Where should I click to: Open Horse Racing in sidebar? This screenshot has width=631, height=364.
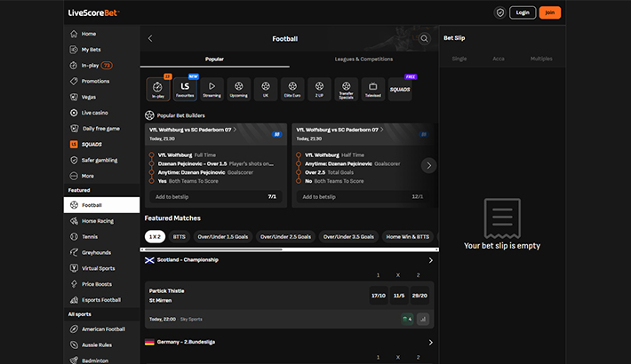pyautogui.click(x=101, y=221)
